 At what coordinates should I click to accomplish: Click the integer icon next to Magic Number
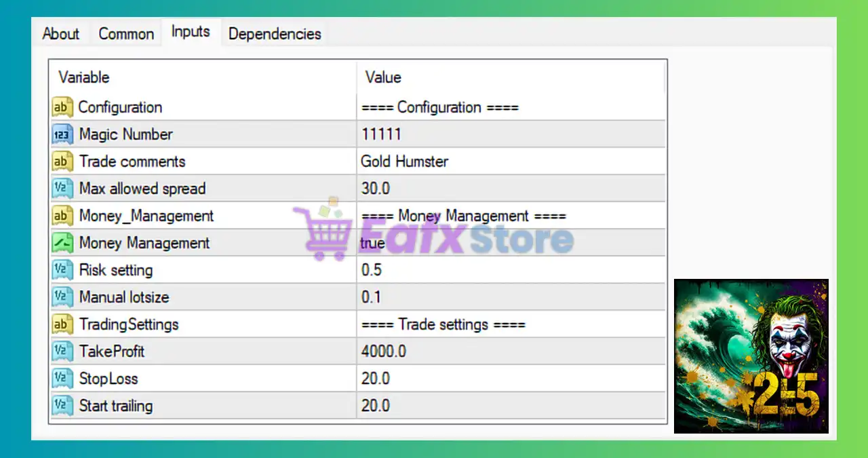pos(62,134)
